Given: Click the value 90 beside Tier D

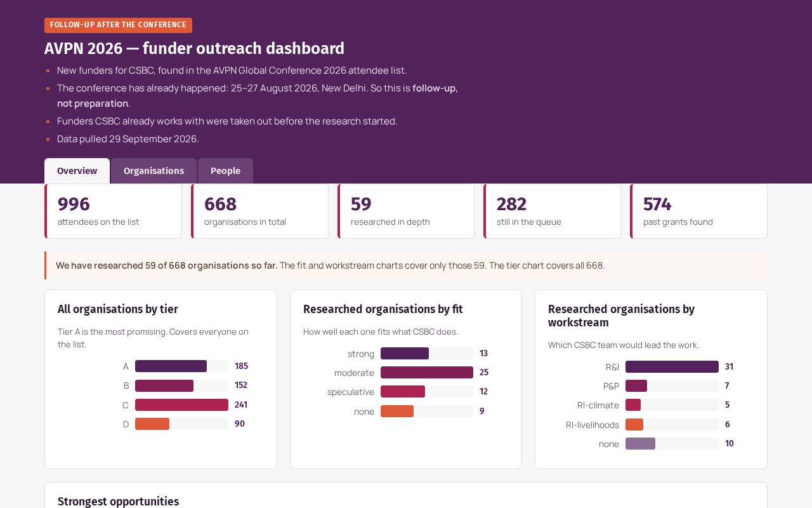Looking at the screenshot, I should [240, 424].
